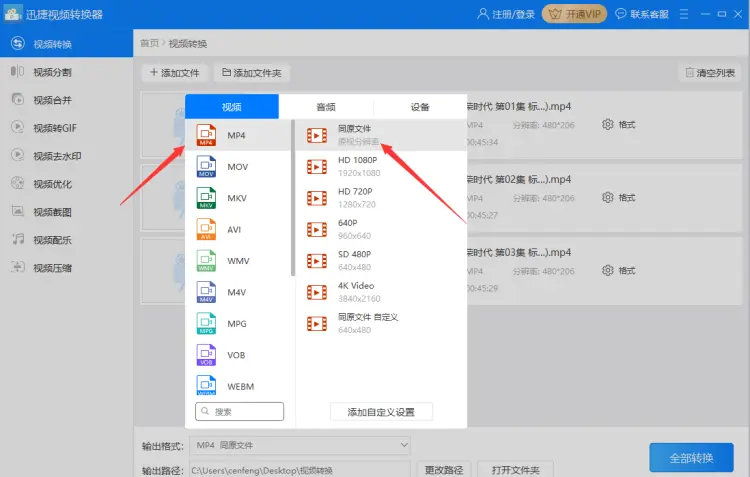This screenshot has height=477, width=750.
Task: Open 视频分割 in the sidebar
Action: pos(66,72)
